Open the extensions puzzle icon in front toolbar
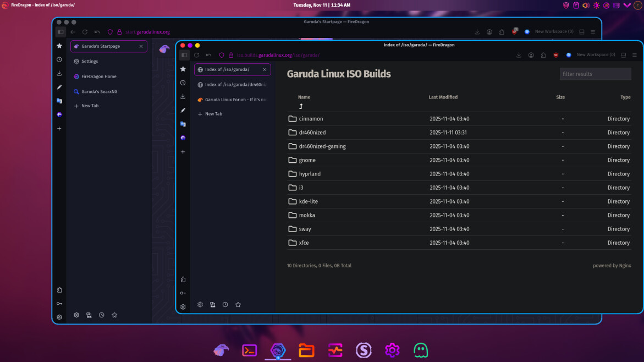 [543, 55]
